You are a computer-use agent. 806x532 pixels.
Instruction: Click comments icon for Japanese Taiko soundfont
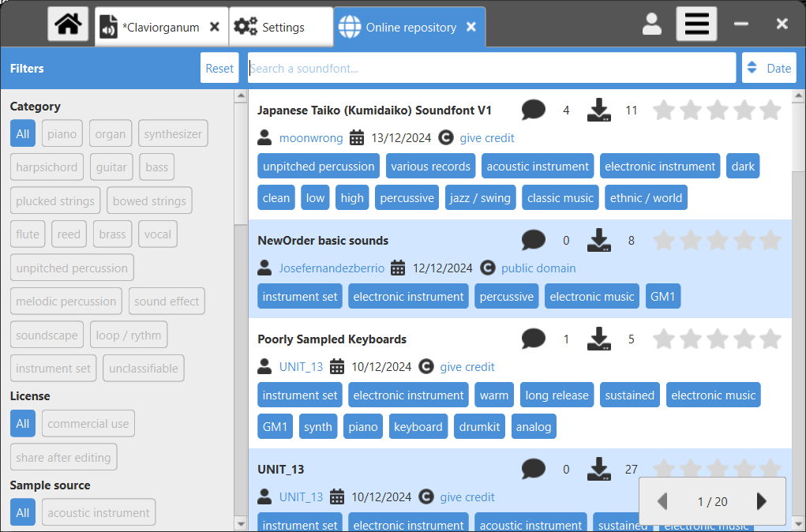tap(534, 110)
